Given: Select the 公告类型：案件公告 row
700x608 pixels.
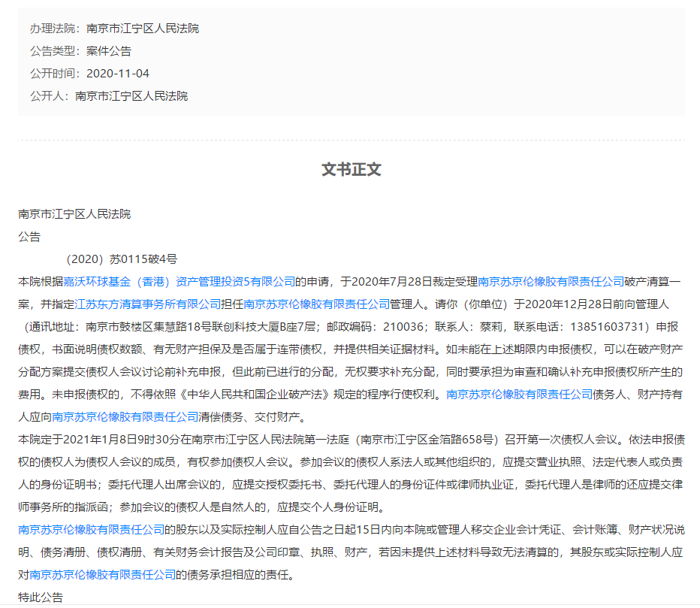Looking at the screenshot, I should coord(81,51).
